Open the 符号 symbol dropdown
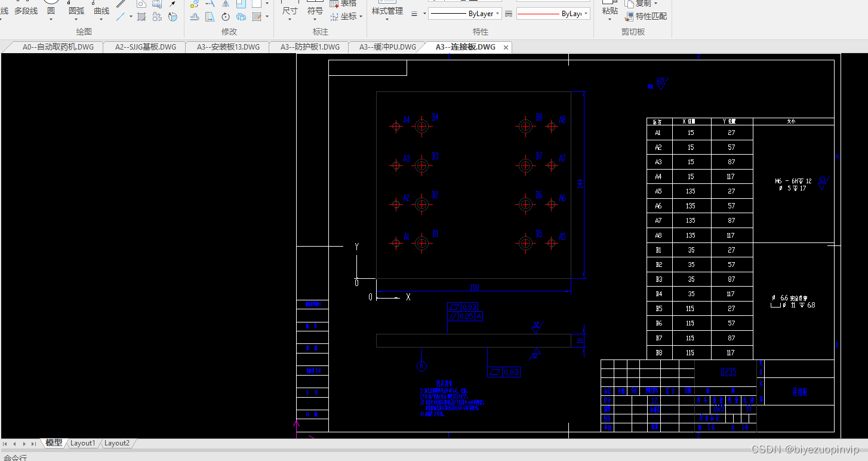Screen dimensions: 868x461 click(315, 19)
